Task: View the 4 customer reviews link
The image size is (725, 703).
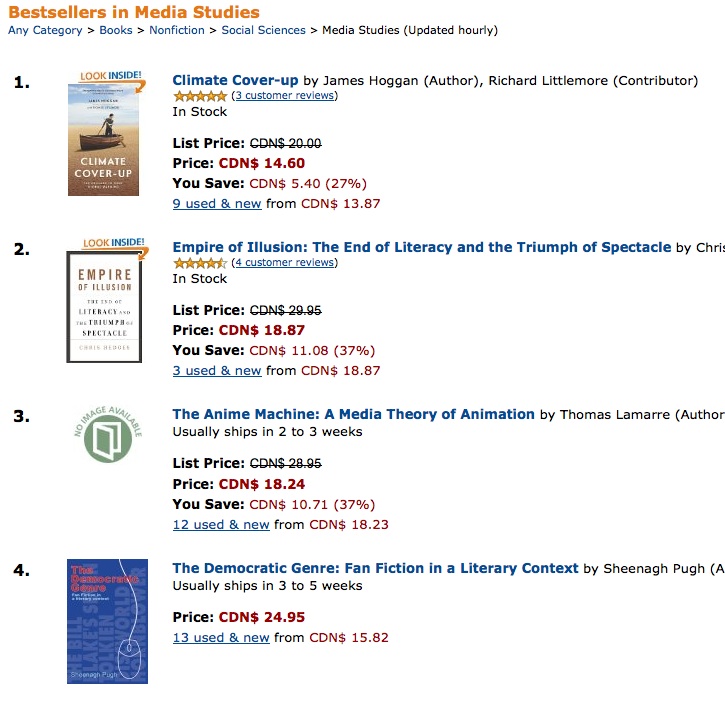Action: tap(285, 262)
